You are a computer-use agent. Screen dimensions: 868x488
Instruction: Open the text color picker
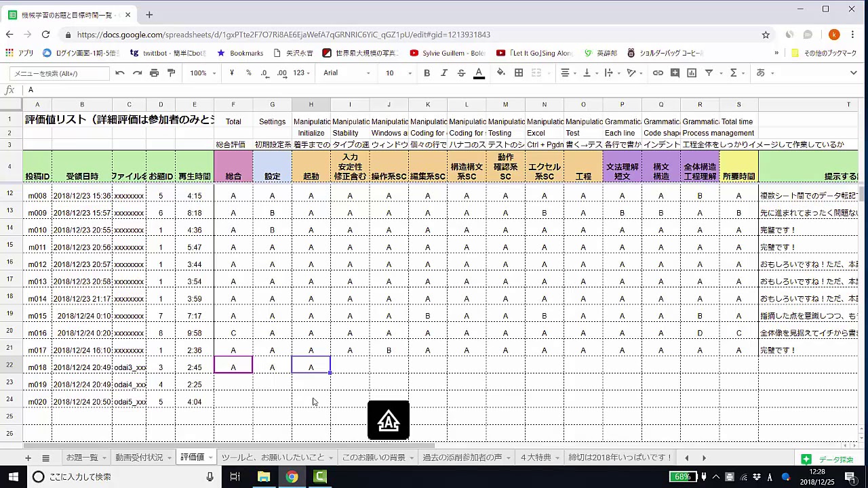click(x=479, y=73)
